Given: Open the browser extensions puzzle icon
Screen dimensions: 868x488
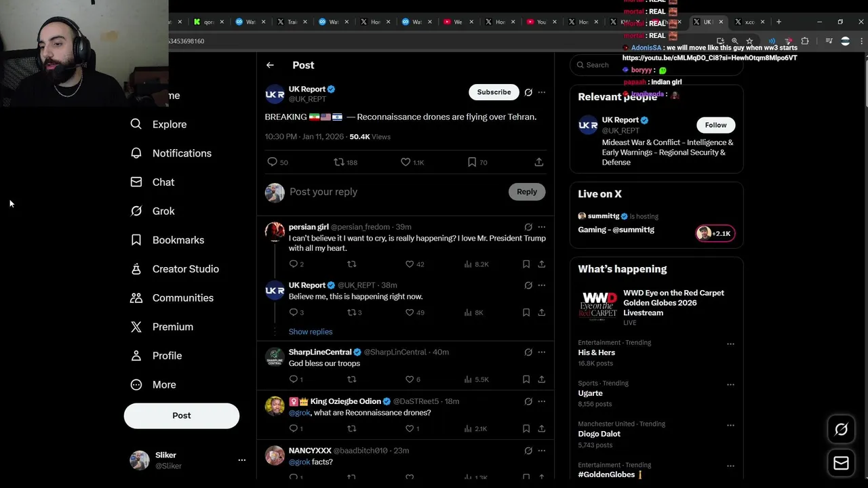Looking at the screenshot, I should point(805,41).
